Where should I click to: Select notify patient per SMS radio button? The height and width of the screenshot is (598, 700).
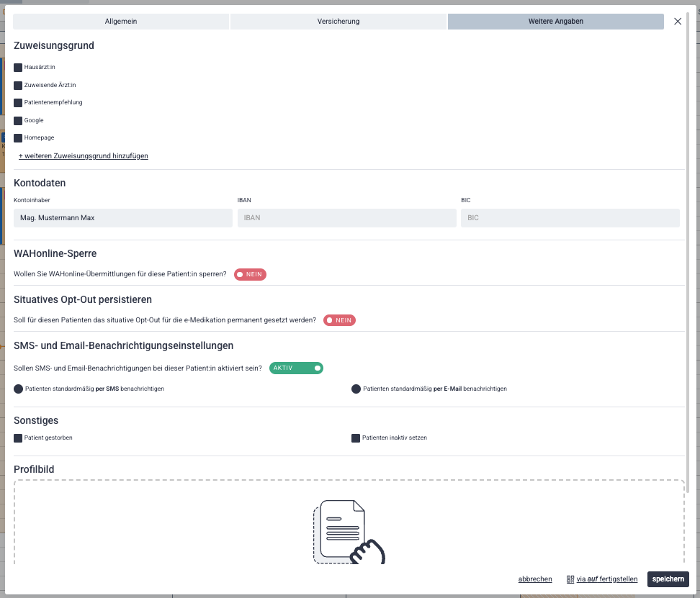18,389
